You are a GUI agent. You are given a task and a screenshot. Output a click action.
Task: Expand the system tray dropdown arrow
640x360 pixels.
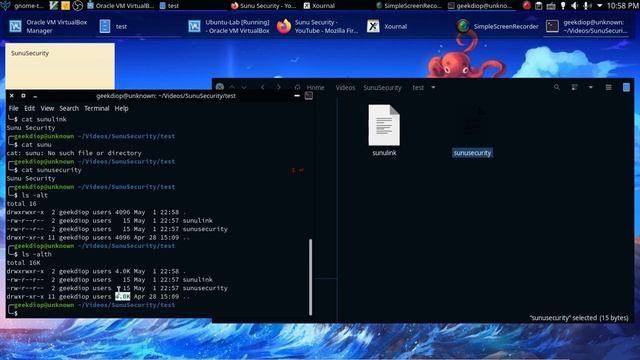tap(599, 6)
